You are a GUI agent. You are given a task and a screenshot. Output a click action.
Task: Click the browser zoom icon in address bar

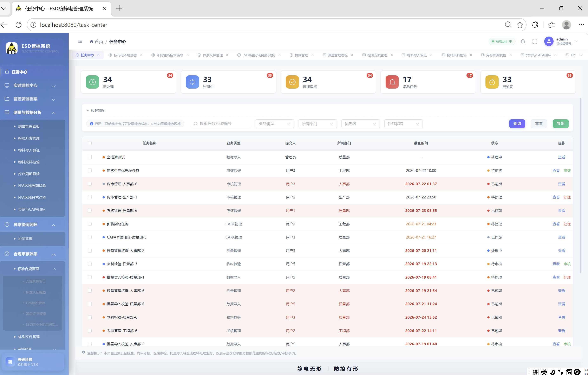[x=508, y=25]
